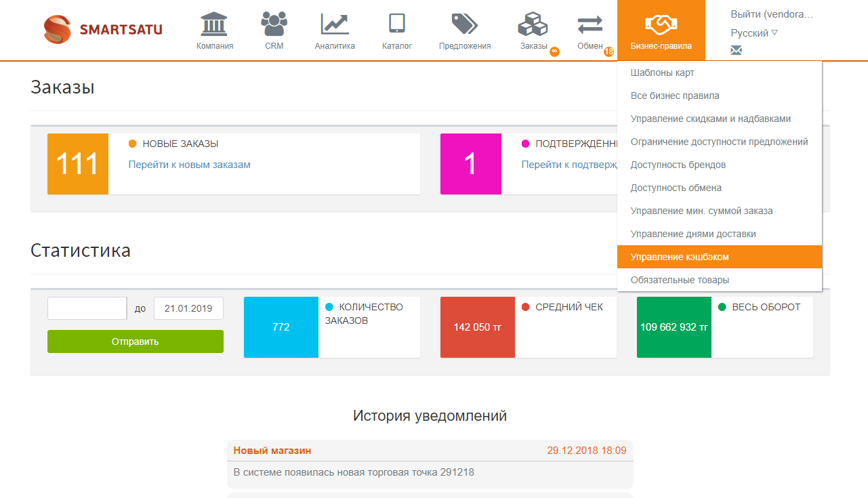The height and width of the screenshot is (498, 868).
Task: Click the Статистика section heading
Action: [81, 250]
